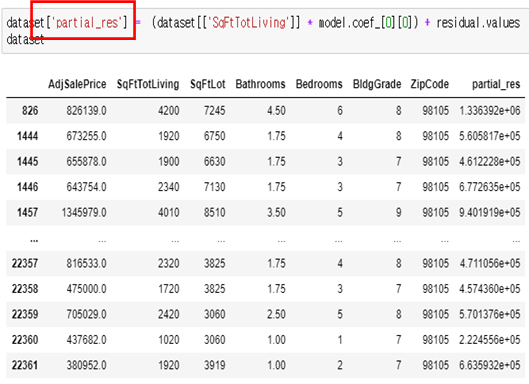Click partial_res value 4.574360e+05
This screenshot has width=529, height=384.
[x=490, y=289]
